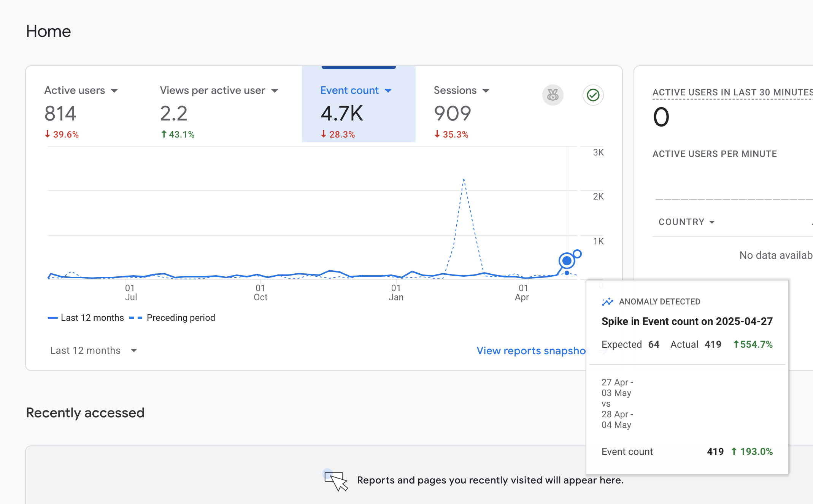
Task: Select the Views per active user 2.2 tab
Action: click(174, 114)
